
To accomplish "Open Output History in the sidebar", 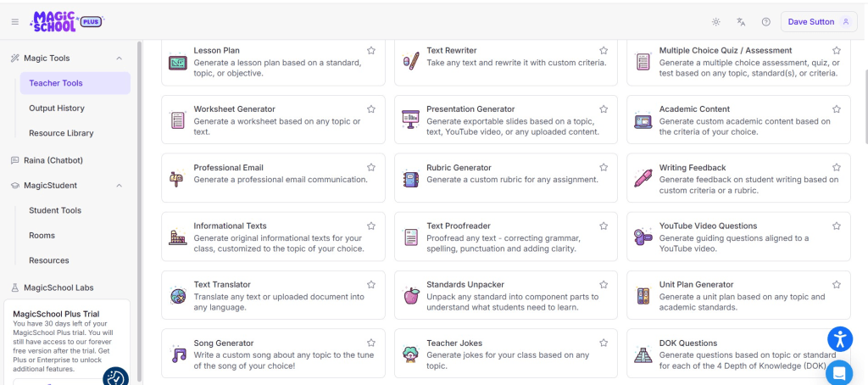I will pyautogui.click(x=57, y=109).
